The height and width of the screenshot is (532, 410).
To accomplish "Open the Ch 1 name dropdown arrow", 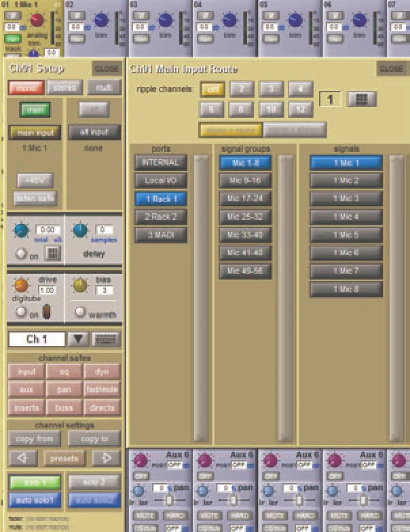I will click(78, 339).
